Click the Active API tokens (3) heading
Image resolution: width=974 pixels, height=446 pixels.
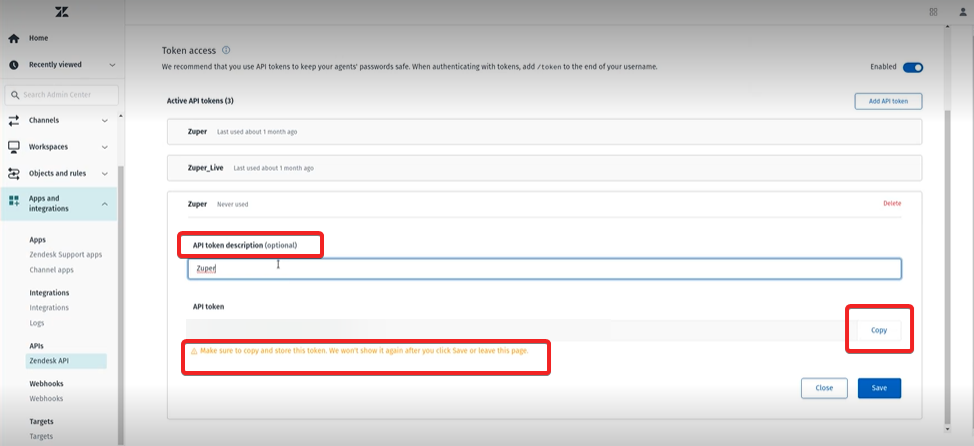pyautogui.click(x=200, y=101)
